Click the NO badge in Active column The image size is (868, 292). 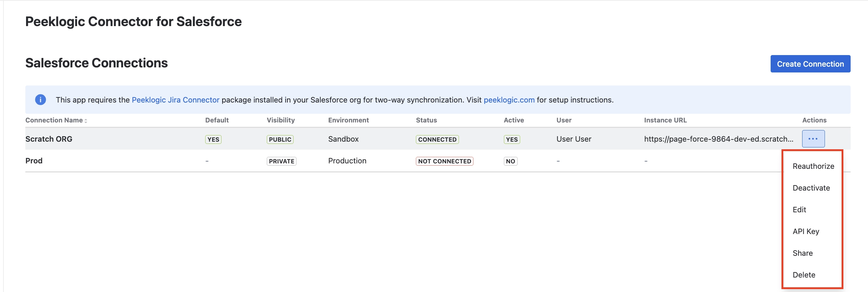tap(510, 161)
